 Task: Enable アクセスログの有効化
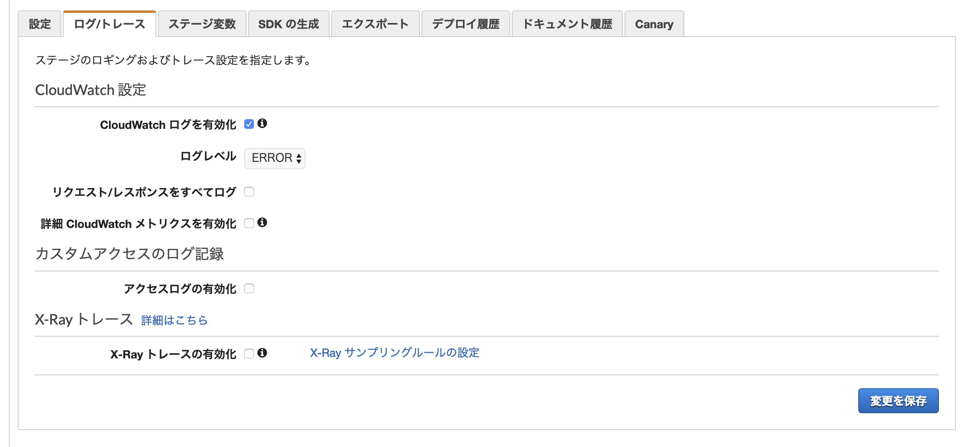249,288
